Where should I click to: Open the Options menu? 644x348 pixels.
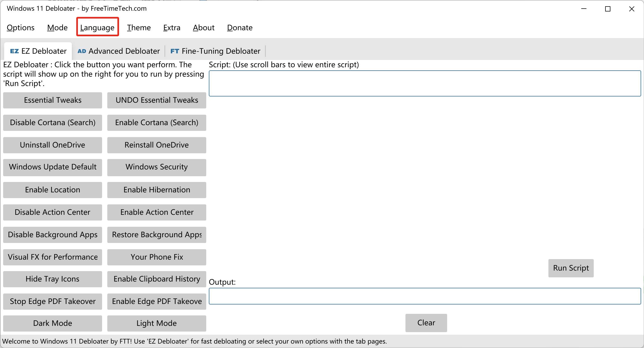21,28
